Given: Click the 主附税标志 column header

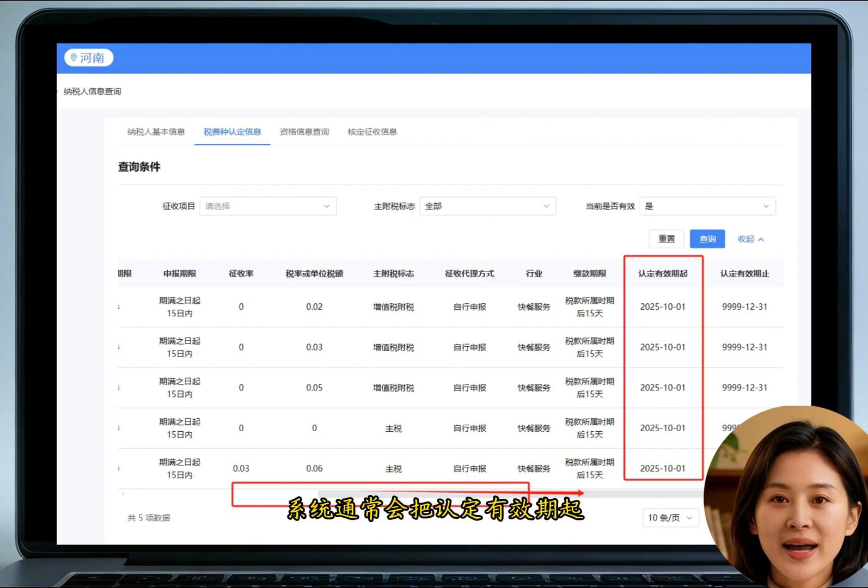Looking at the screenshot, I should point(394,274).
